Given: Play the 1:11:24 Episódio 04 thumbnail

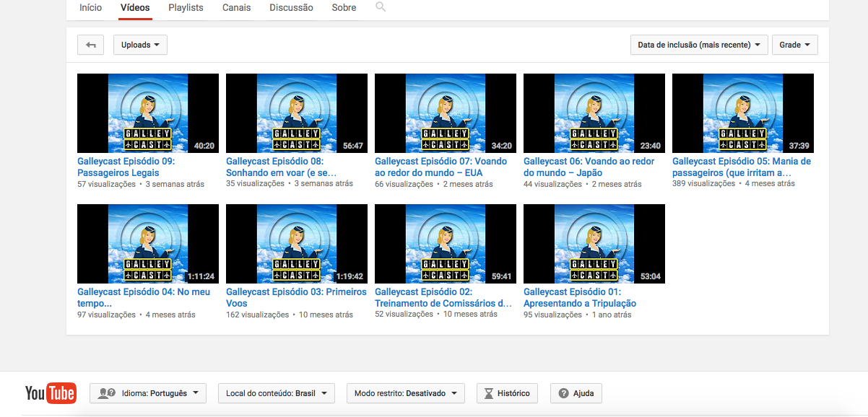Looking at the screenshot, I should pos(148,244).
